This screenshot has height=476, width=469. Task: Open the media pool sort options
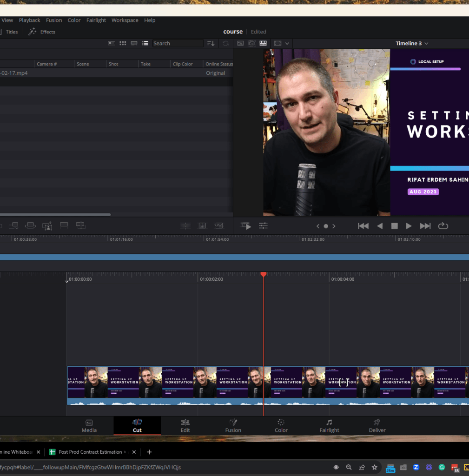(x=211, y=43)
